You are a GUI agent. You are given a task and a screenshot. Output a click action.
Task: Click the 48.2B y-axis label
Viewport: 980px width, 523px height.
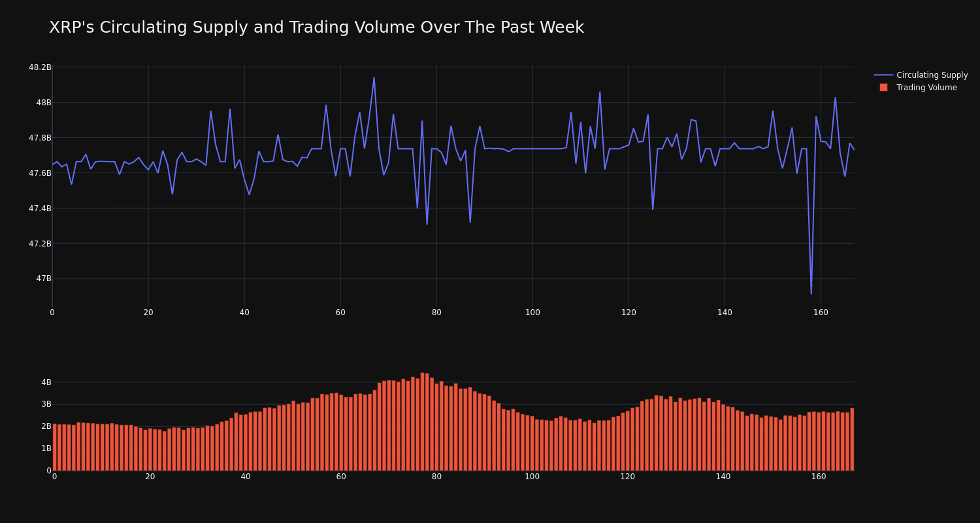(x=40, y=67)
